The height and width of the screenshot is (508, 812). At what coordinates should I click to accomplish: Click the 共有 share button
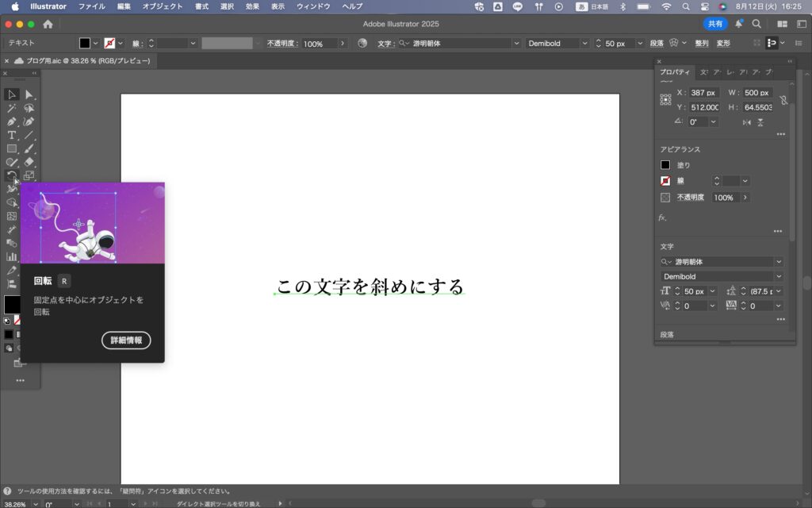point(715,24)
